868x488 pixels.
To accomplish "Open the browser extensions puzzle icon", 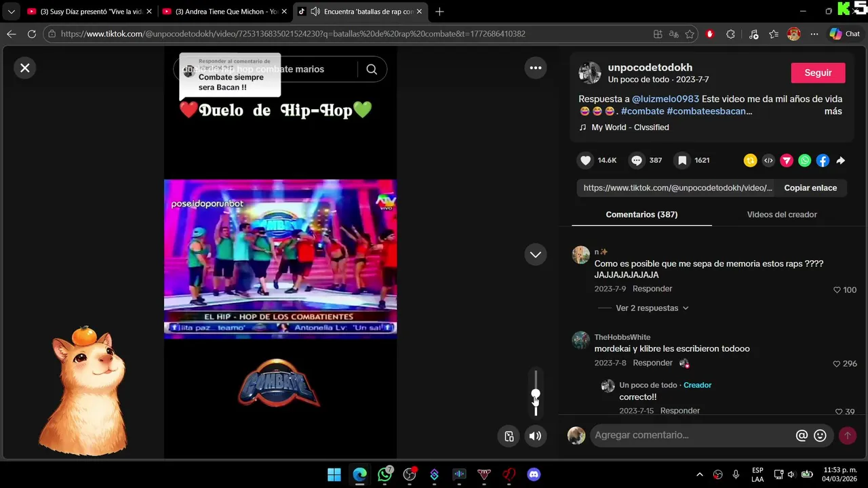I will click(x=730, y=34).
